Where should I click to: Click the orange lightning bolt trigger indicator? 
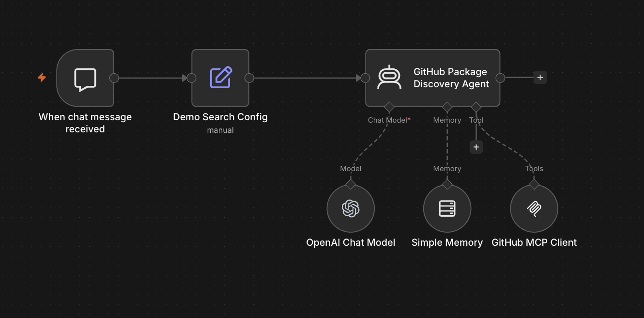(42, 78)
